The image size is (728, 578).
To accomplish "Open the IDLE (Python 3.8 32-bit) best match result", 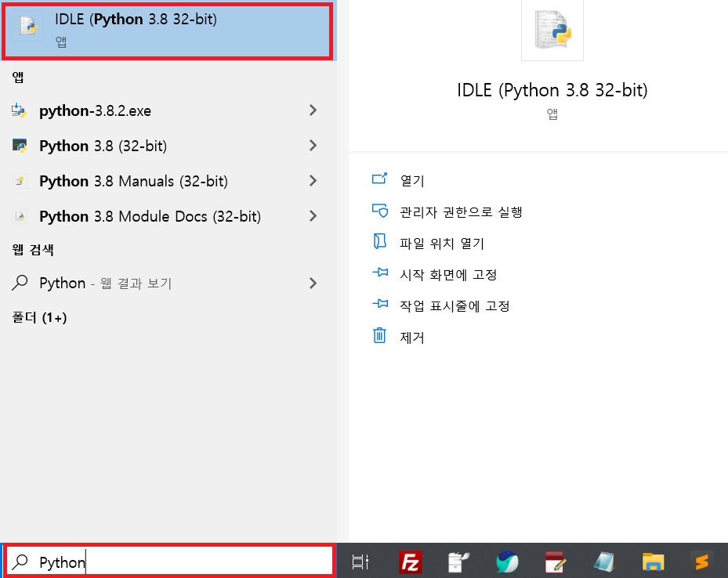I will pos(167,31).
